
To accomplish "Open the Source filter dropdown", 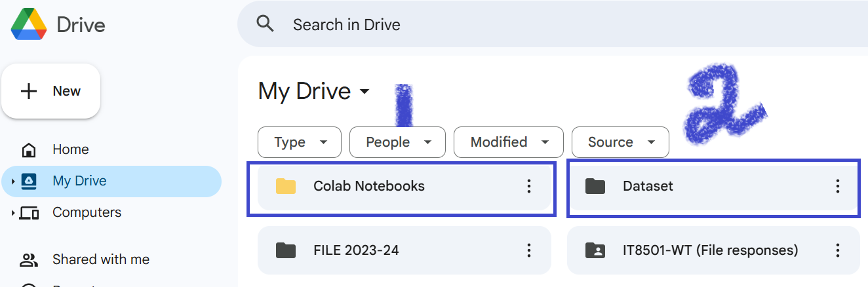I will (620, 142).
